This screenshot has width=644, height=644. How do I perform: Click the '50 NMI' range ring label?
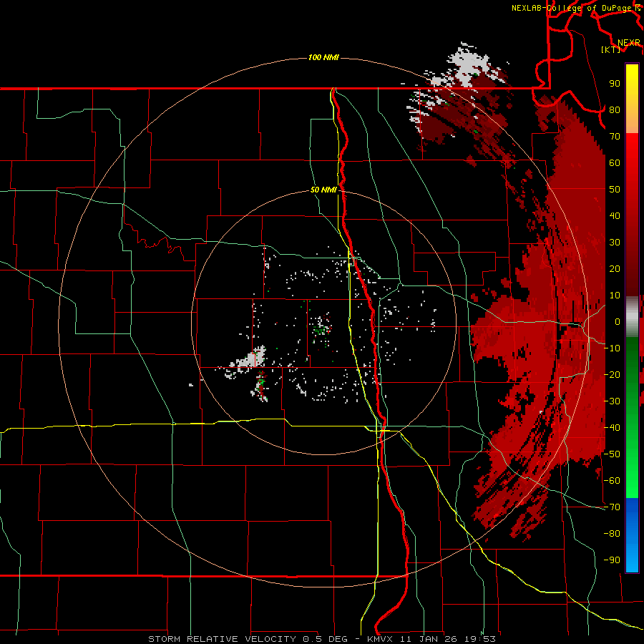[x=323, y=190]
